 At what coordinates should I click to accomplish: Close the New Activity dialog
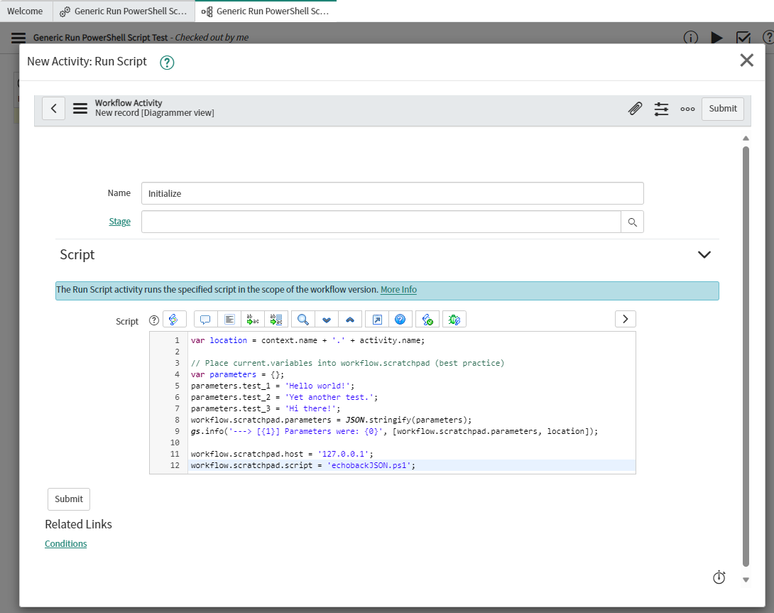pos(746,60)
